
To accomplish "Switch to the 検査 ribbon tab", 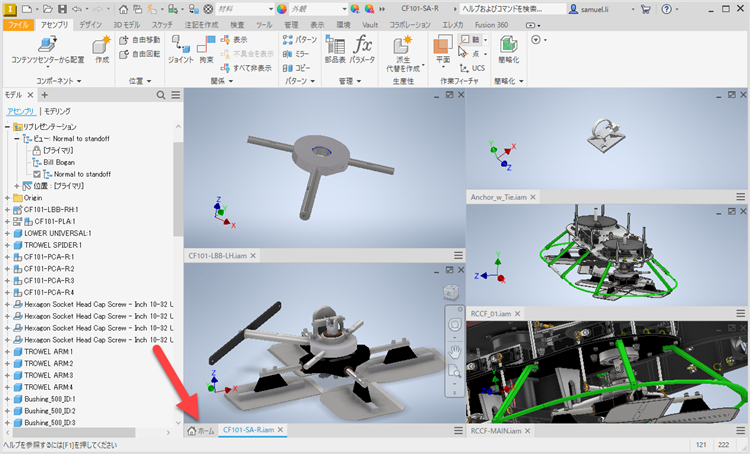I will coord(237,24).
